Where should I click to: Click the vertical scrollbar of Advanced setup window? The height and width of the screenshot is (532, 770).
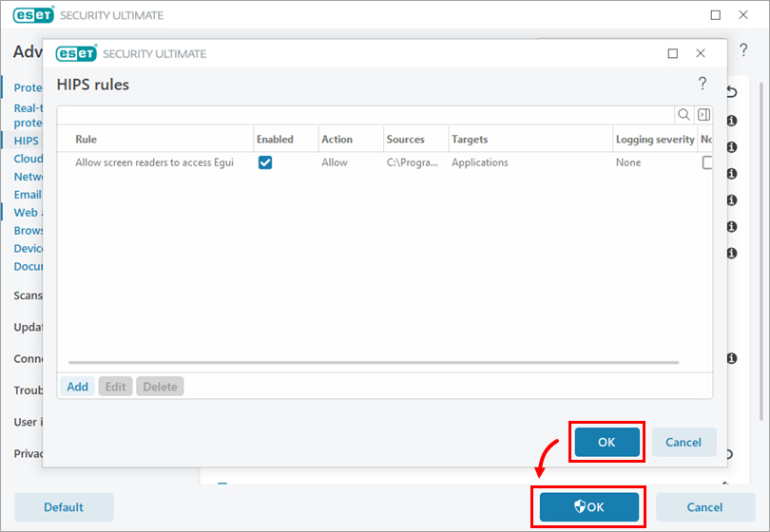tap(761, 250)
